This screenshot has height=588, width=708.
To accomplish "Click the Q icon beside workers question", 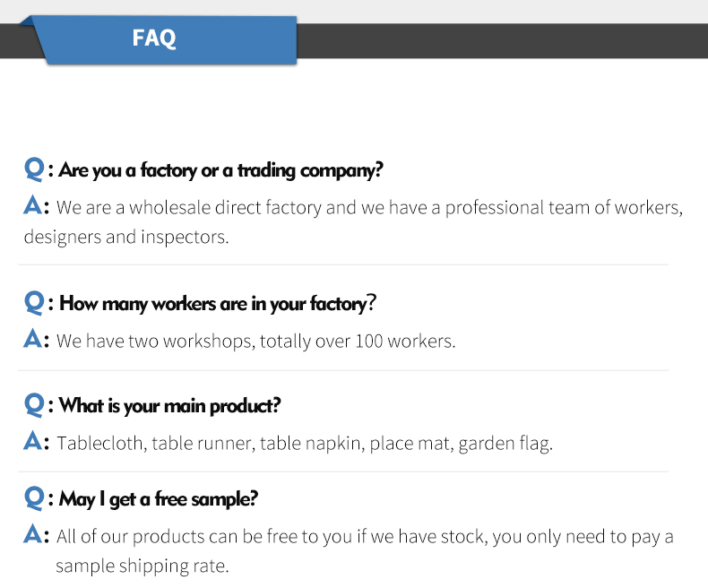I will [34, 303].
